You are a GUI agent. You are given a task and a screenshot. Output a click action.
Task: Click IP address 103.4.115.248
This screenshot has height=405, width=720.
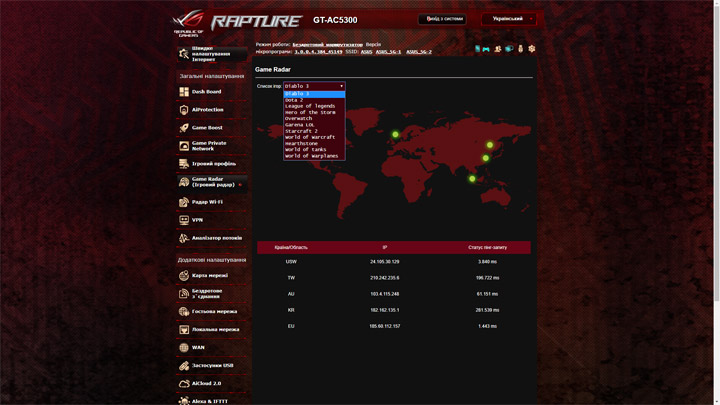click(385, 294)
